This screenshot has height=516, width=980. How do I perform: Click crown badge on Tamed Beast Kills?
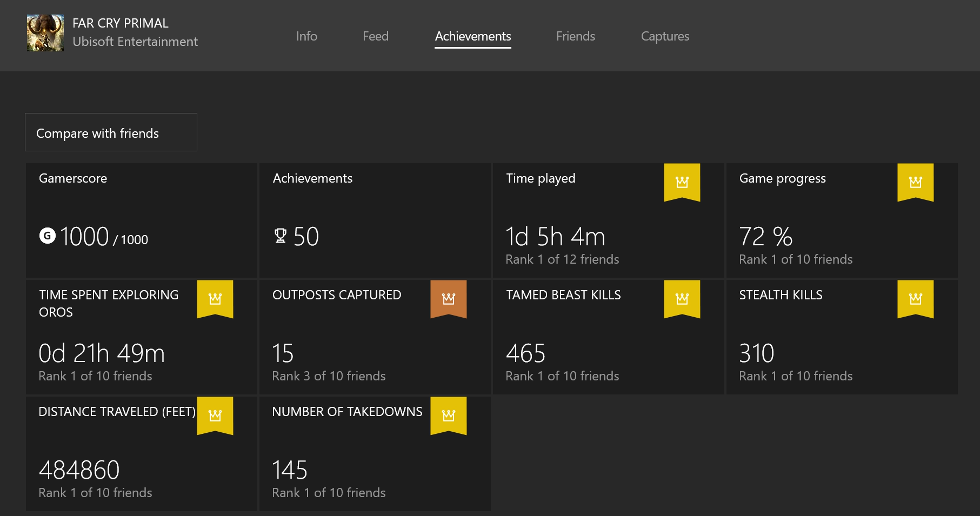682,299
